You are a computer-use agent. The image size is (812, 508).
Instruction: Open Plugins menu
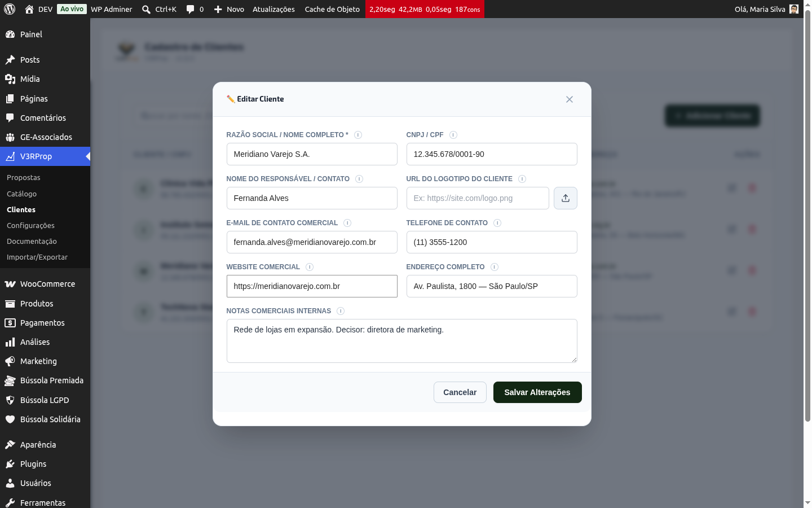tap(45, 464)
